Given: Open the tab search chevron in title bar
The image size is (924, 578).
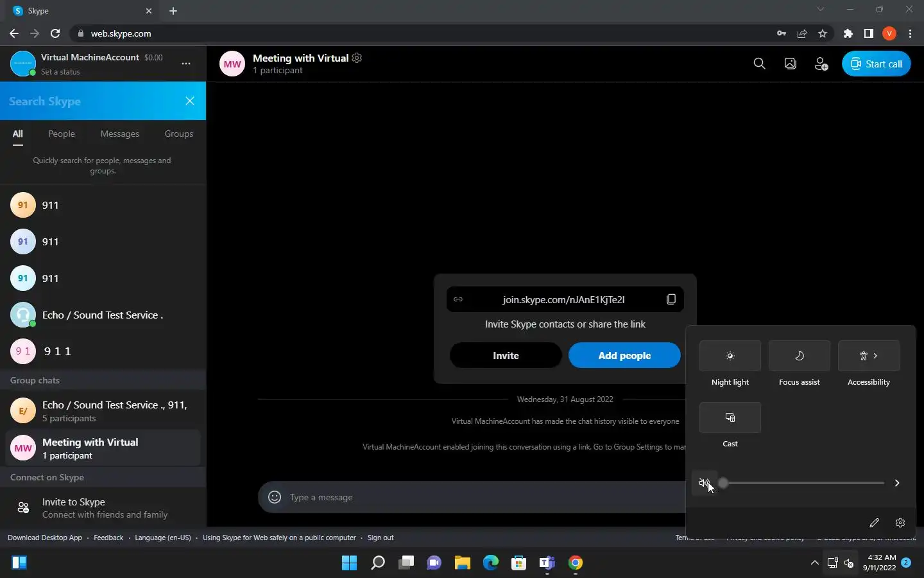Looking at the screenshot, I should (820, 10).
